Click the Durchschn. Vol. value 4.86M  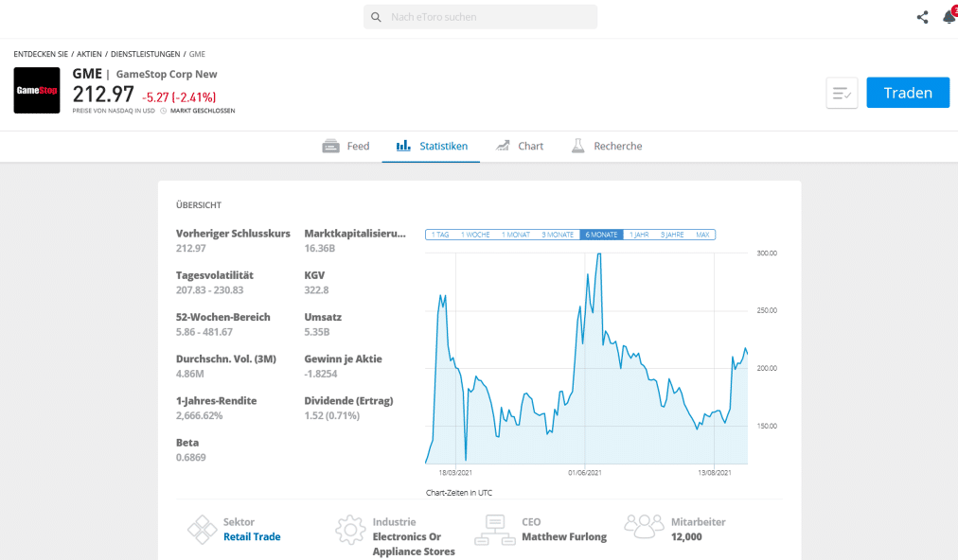(x=190, y=374)
